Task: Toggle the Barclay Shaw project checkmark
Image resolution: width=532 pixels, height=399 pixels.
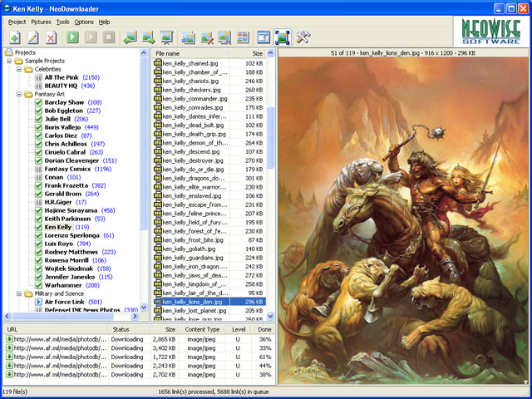Action: pyautogui.click(x=38, y=102)
